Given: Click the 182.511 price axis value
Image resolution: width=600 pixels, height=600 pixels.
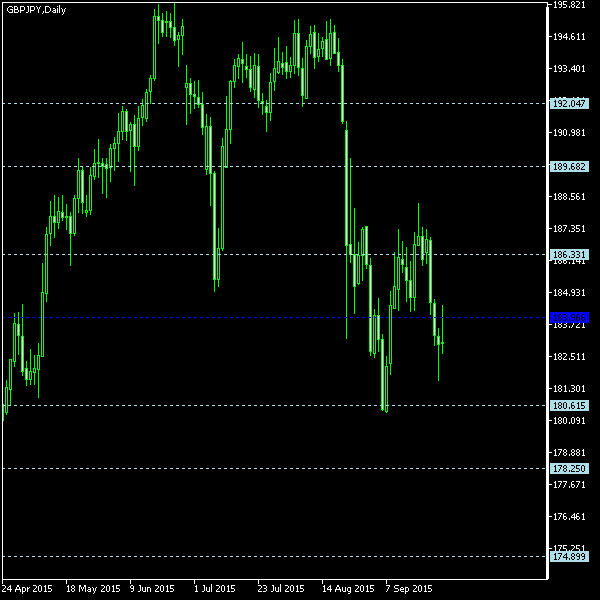Looking at the screenshot, I should coord(569,357).
